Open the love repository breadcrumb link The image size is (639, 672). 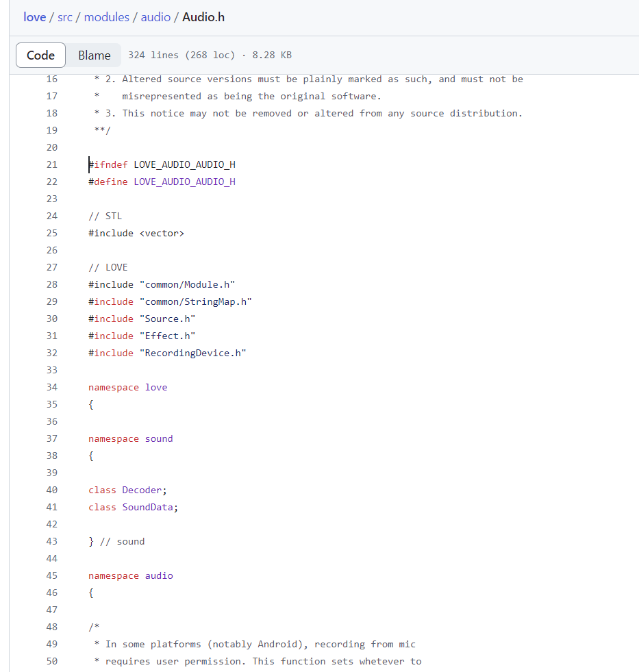(x=34, y=17)
